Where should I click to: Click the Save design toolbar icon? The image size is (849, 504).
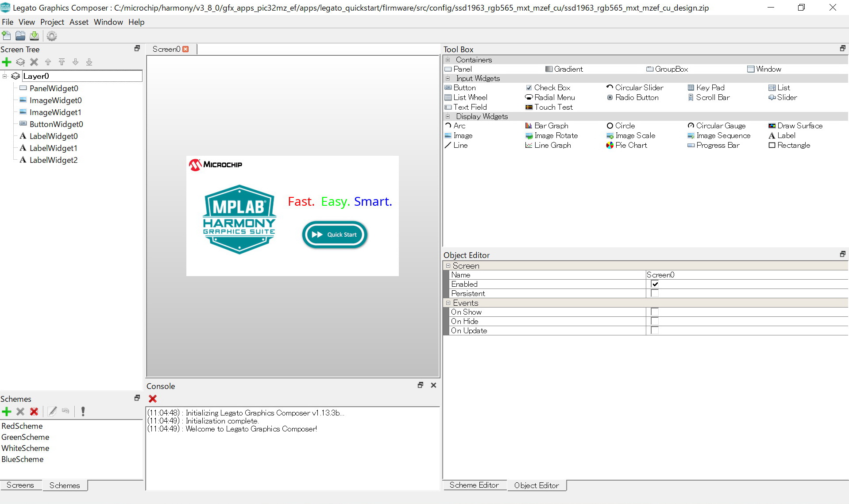(x=34, y=36)
